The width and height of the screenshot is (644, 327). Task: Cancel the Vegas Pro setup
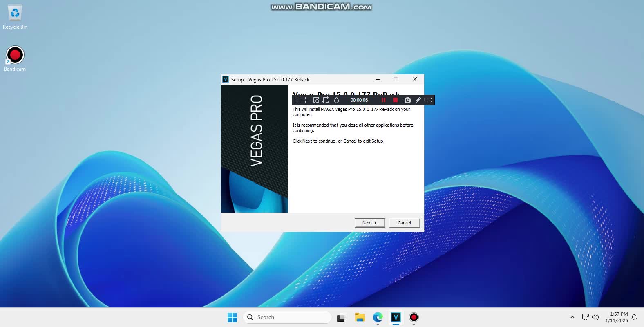click(404, 223)
